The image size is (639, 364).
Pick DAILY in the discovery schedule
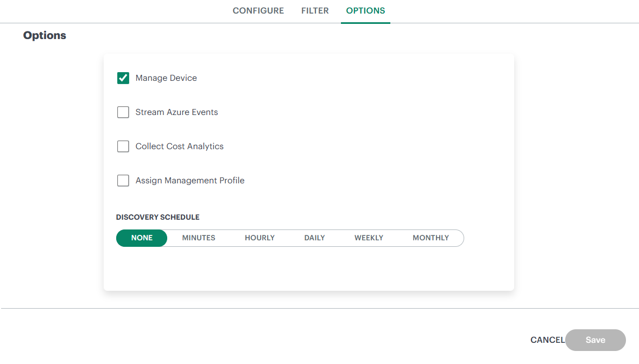[x=314, y=238]
